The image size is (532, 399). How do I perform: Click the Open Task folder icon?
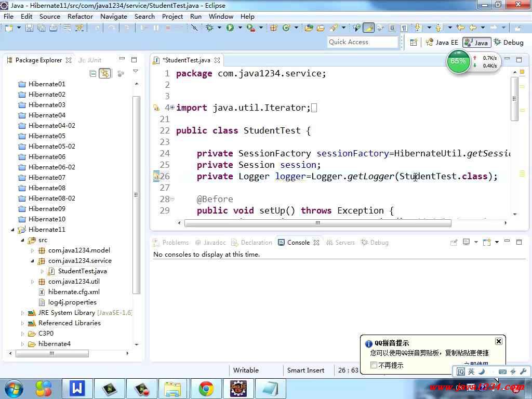pos(321,28)
